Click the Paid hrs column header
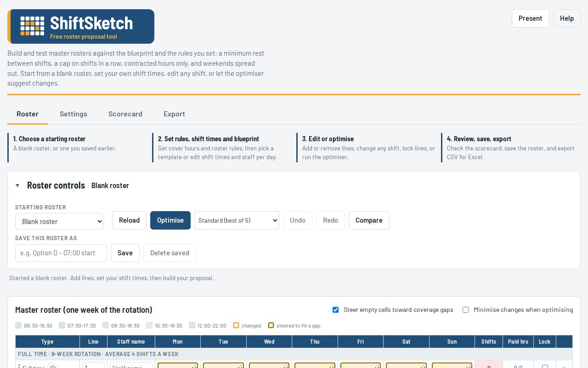Screen dimensions: 588x368 (x=518, y=342)
